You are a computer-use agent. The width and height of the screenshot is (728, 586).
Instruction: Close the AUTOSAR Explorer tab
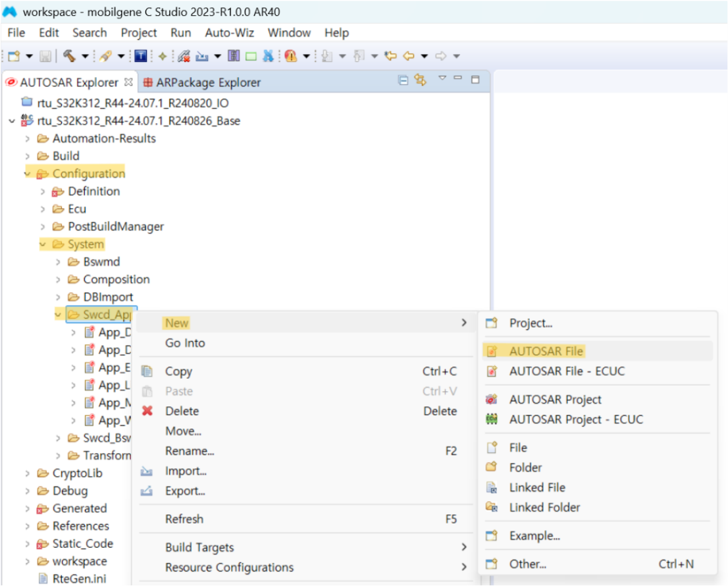coord(128,82)
